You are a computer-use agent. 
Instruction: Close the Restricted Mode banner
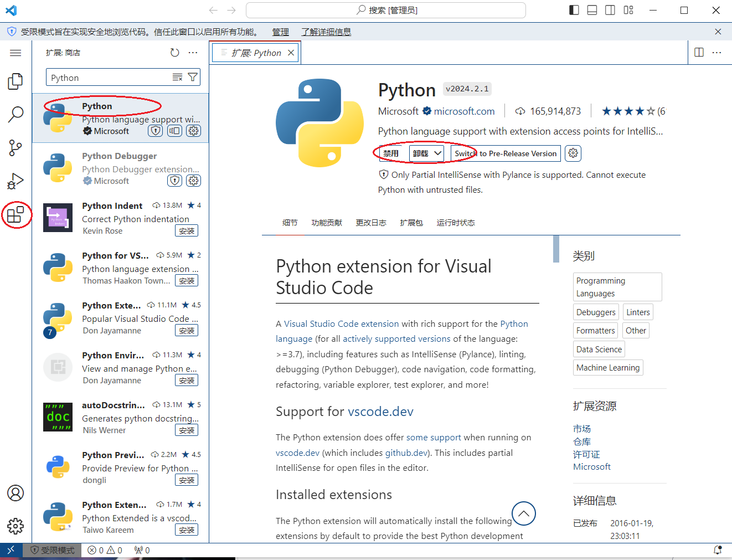point(718,32)
